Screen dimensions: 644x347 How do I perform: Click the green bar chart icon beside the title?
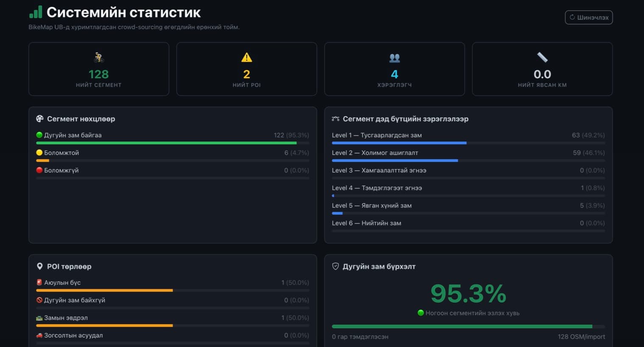[36, 12]
